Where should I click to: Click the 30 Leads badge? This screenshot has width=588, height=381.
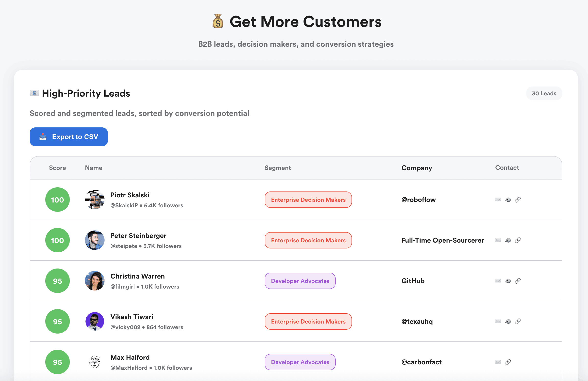[544, 93]
